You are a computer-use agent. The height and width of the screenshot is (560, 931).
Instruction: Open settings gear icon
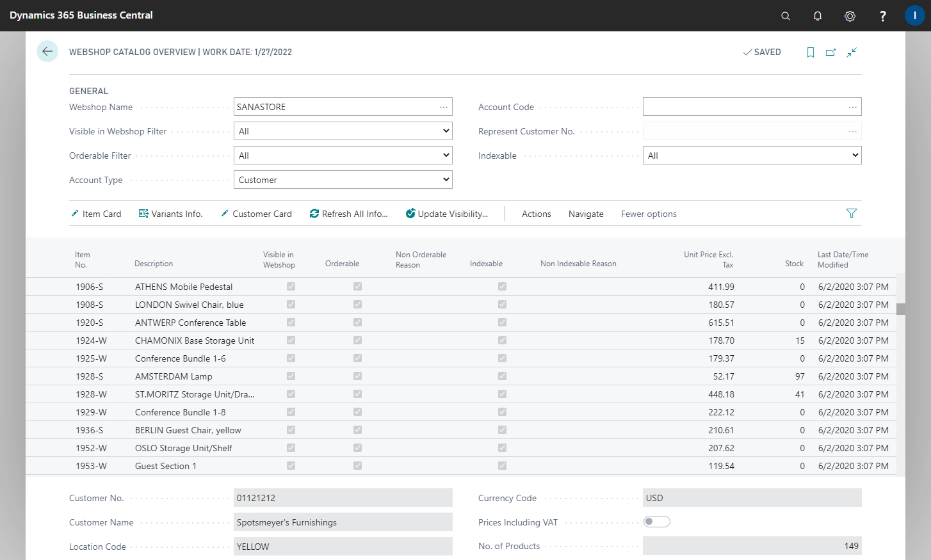click(850, 16)
